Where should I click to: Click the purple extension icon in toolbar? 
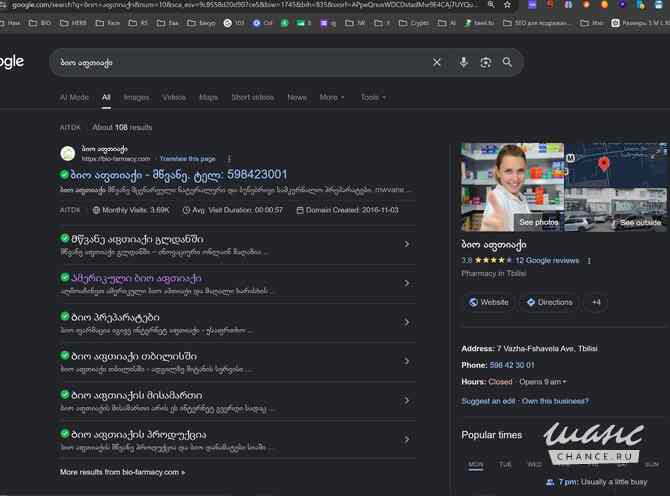tap(532, 5)
